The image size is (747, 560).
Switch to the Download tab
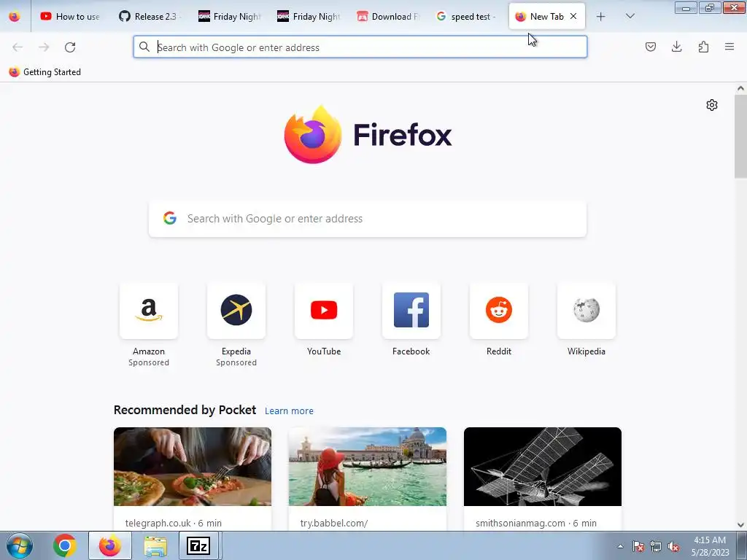(x=388, y=17)
